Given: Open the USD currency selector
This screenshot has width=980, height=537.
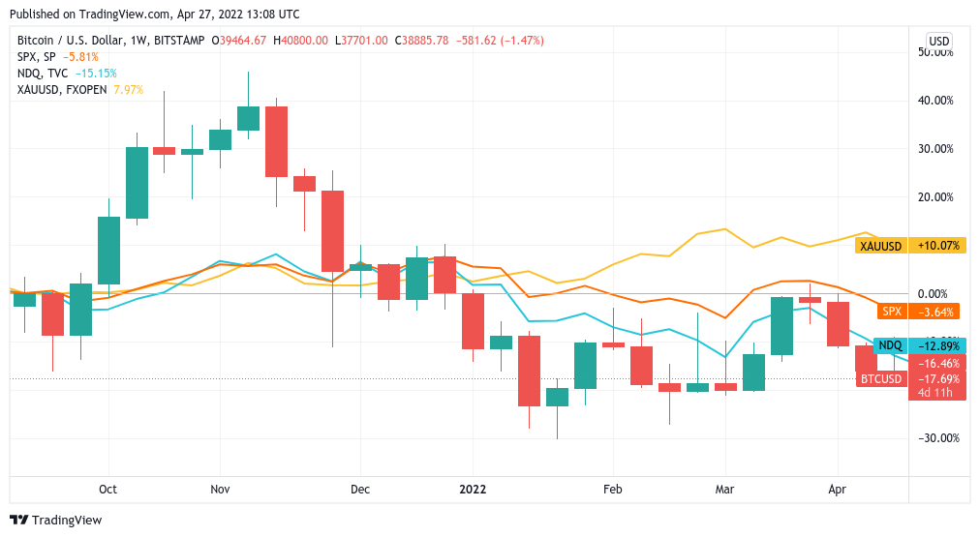Looking at the screenshot, I should tap(938, 41).
